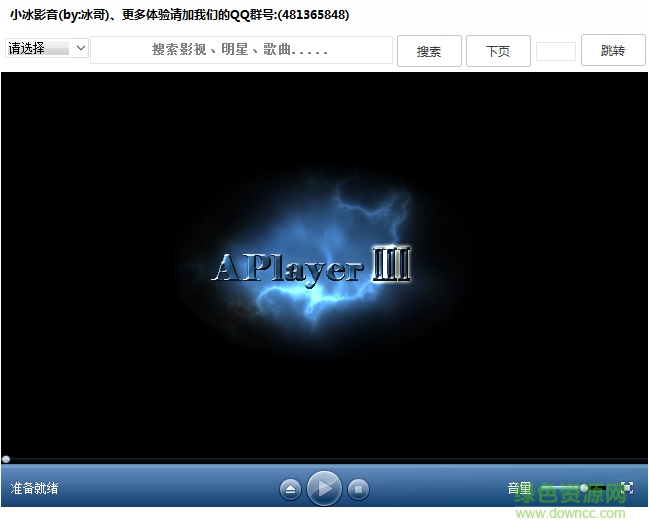Open a file with the eject icon
Screen dimensions: 649x532
[x=290, y=489]
